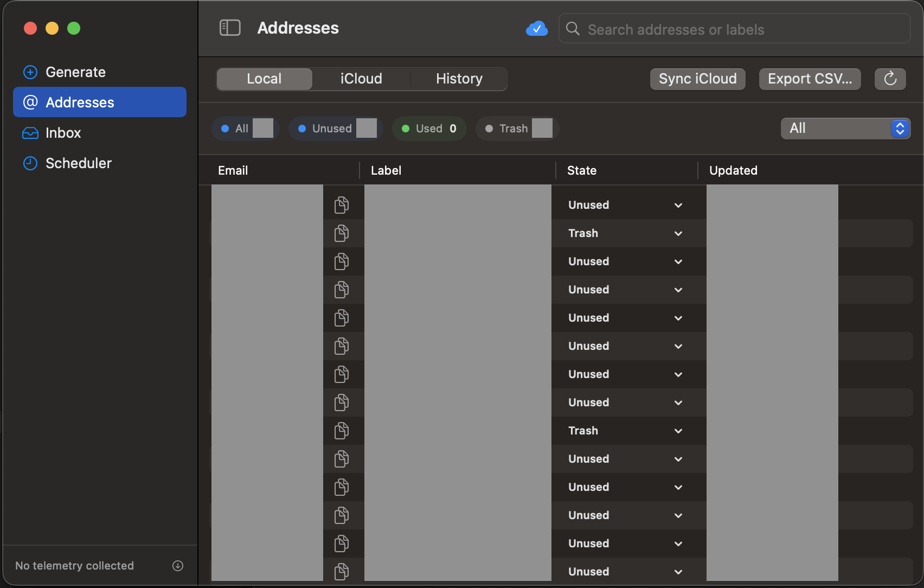Copy the email in the sixth table row
Screen dimensions: 924x588
coord(342,346)
